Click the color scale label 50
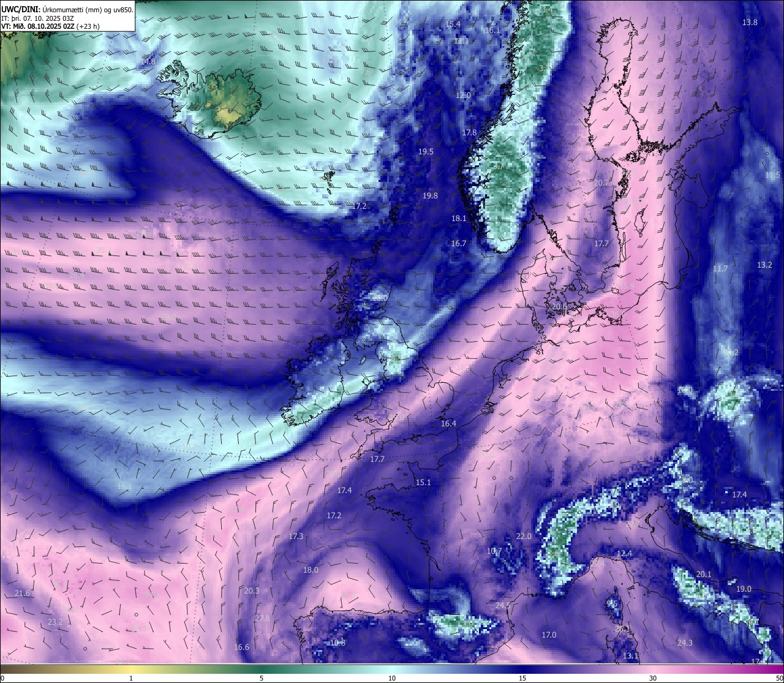784x683 pixels. (x=779, y=678)
